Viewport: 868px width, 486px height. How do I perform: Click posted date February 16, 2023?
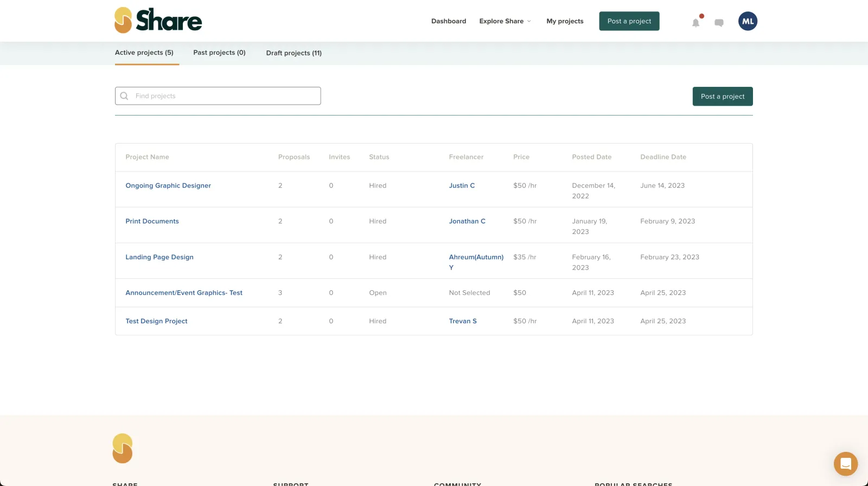coord(591,262)
